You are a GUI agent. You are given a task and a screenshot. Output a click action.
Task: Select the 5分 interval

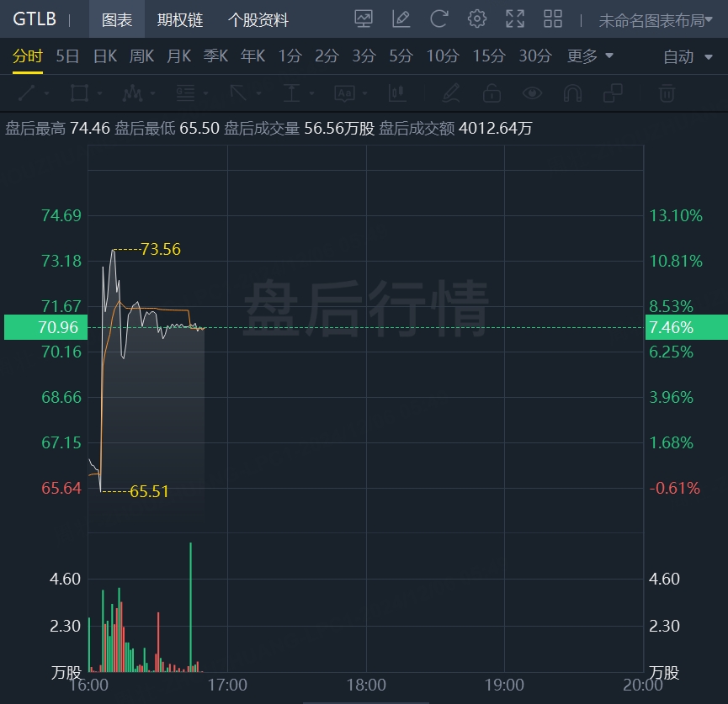[x=401, y=56]
